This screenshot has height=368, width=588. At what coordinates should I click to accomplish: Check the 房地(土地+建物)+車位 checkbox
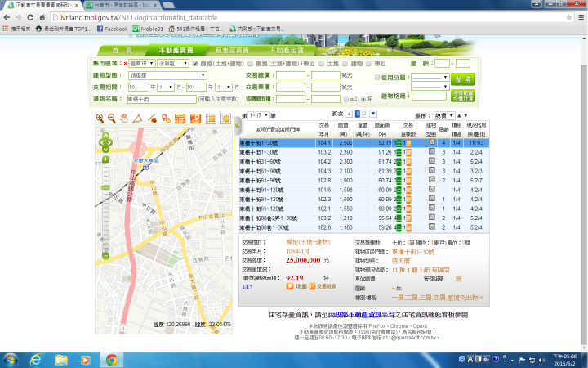pos(250,64)
